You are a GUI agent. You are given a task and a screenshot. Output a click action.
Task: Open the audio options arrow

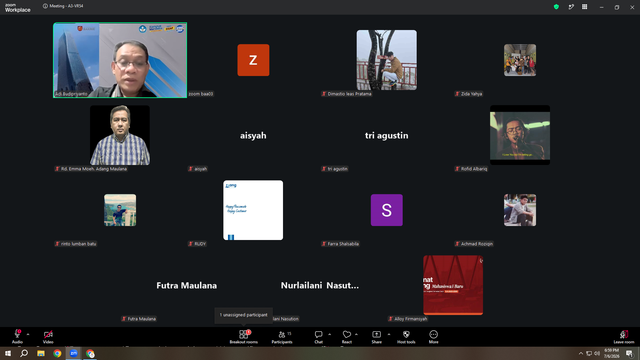[x=28, y=334]
